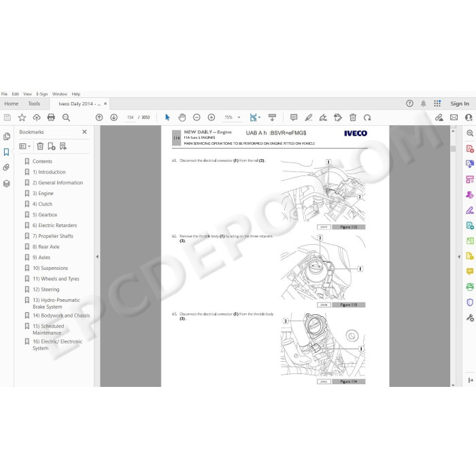Open the View menu
Screen dimensions: 476x476
pos(27,94)
